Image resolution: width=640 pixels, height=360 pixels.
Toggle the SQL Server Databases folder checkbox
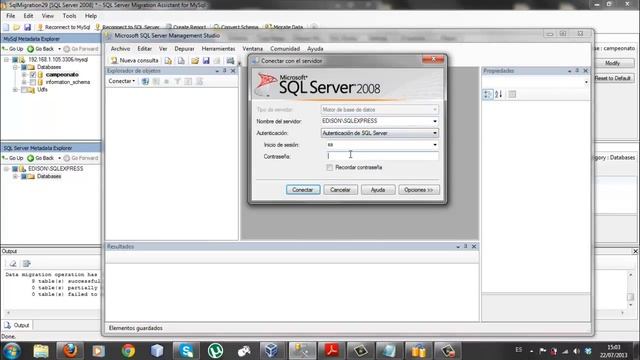click(x=24, y=176)
